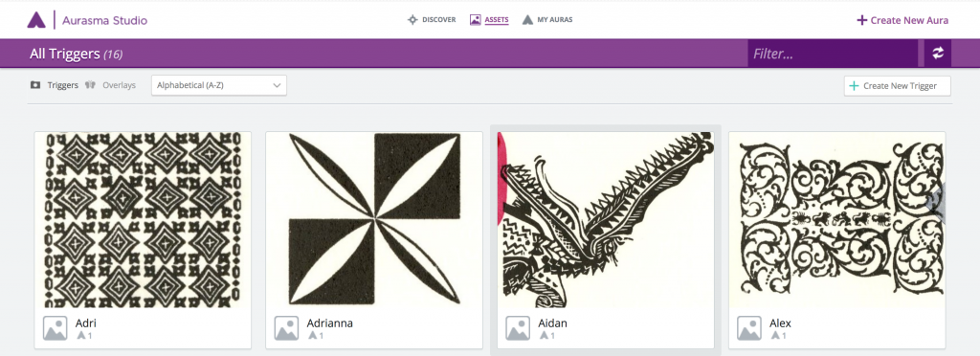Open the Discover page
The height and width of the screenshot is (356, 980).
[432, 20]
